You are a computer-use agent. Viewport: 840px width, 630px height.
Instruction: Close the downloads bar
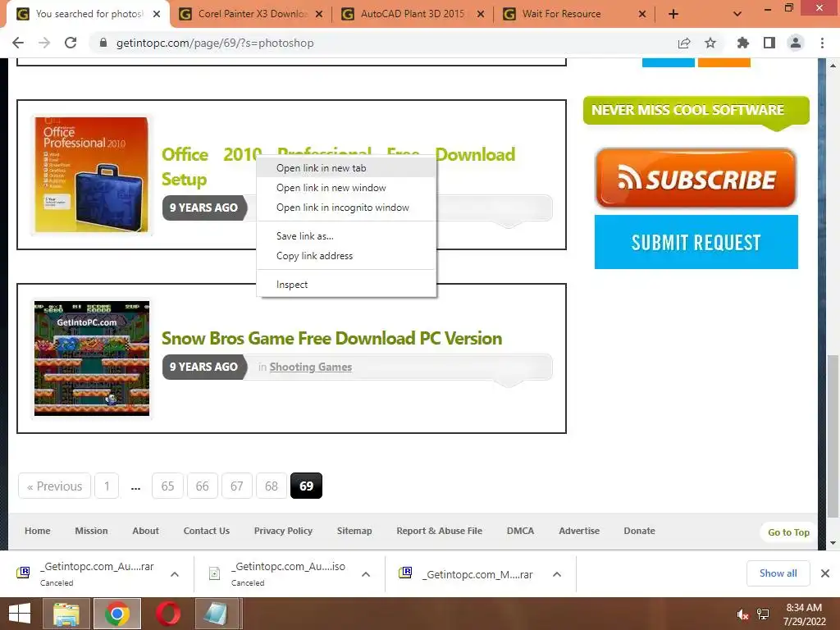pos(825,573)
